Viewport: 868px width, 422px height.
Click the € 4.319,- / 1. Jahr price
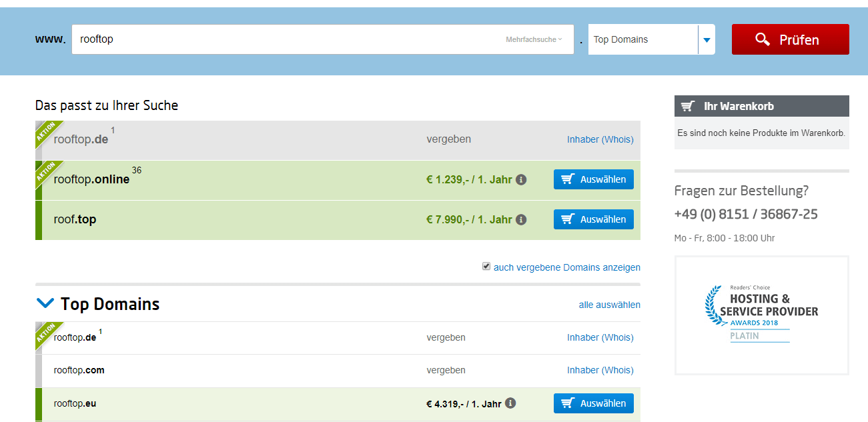[464, 403]
